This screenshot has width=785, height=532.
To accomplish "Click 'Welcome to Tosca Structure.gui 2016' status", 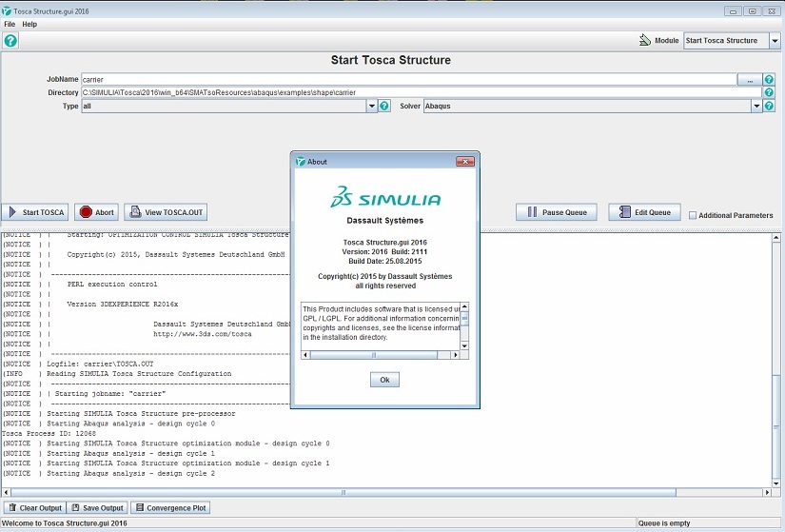I will 65,523.
